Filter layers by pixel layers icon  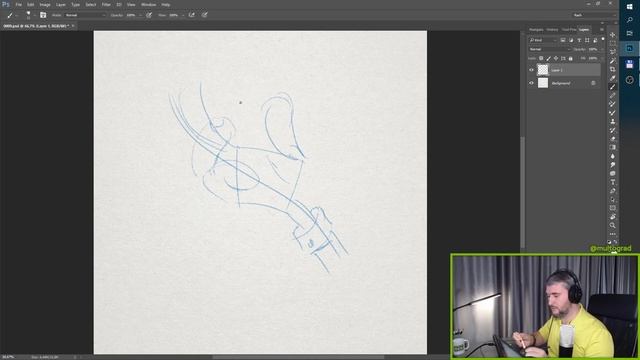(563, 40)
